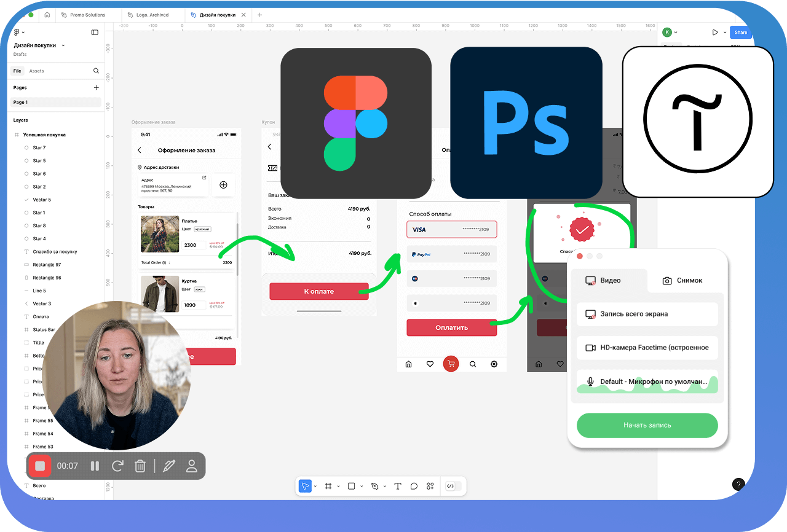The width and height of the screenshot is (787, 532).
Task: Click the add address plus icon
Action: (x=223, y=185)
